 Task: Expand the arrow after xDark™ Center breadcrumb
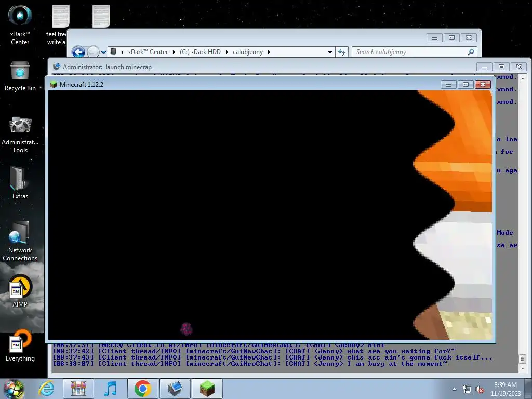click(174, 52)
